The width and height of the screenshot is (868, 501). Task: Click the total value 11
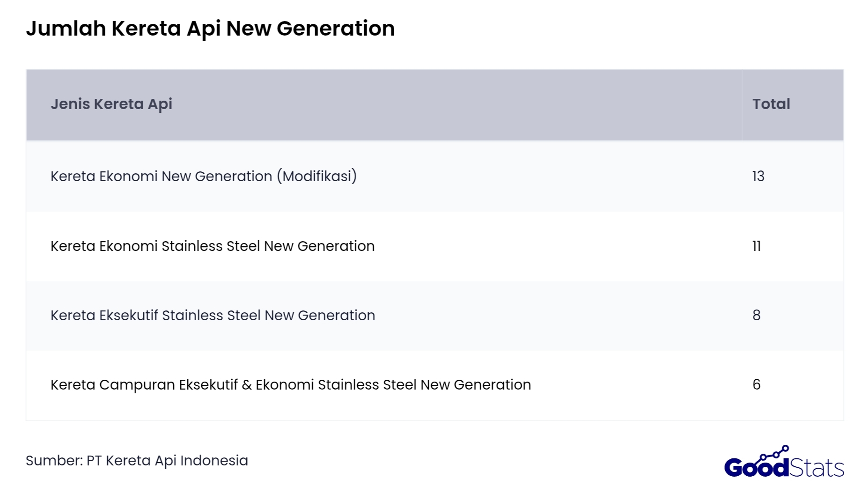pos(758,246)
